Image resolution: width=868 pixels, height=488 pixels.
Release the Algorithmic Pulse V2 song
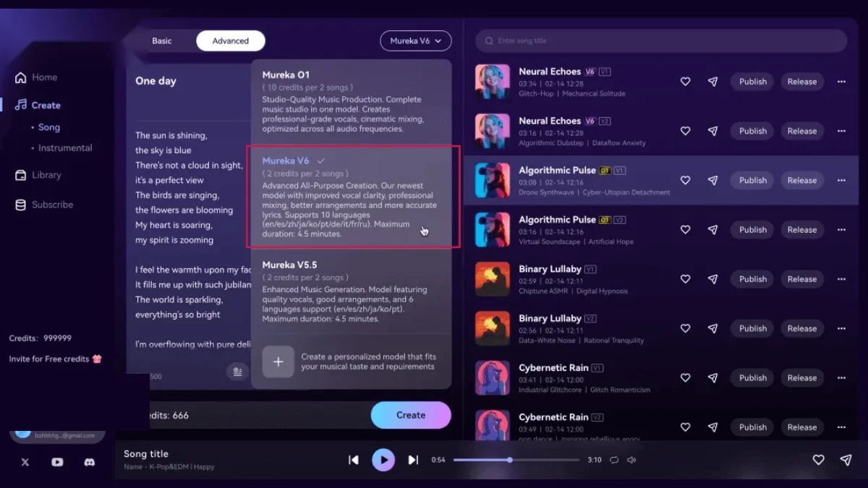click(802, 230)
